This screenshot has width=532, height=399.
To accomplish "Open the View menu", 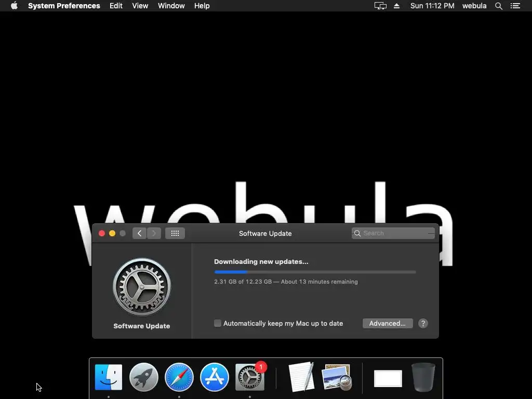I will [140, 6].
